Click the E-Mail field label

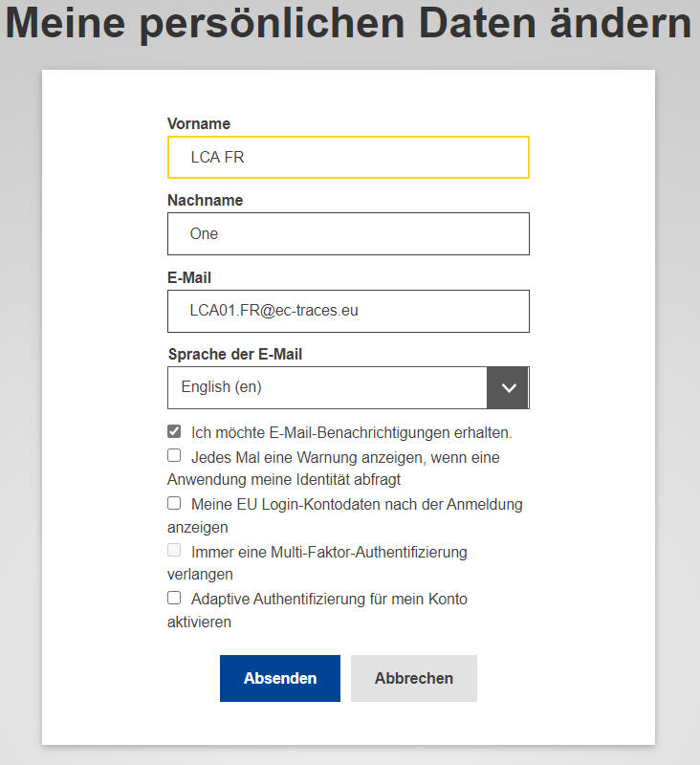pyautogui.click(x=189, y=277)
